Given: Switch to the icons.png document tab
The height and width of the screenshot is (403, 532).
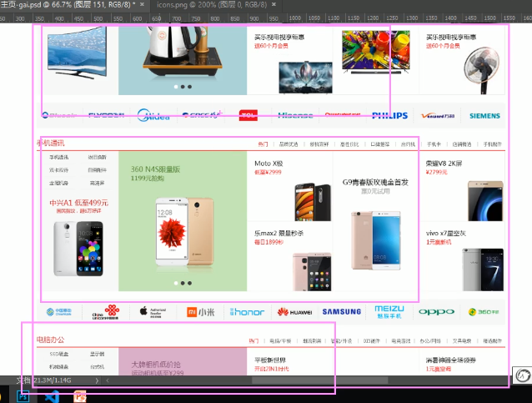Looking at the screenshot, I should pos(212,5).
